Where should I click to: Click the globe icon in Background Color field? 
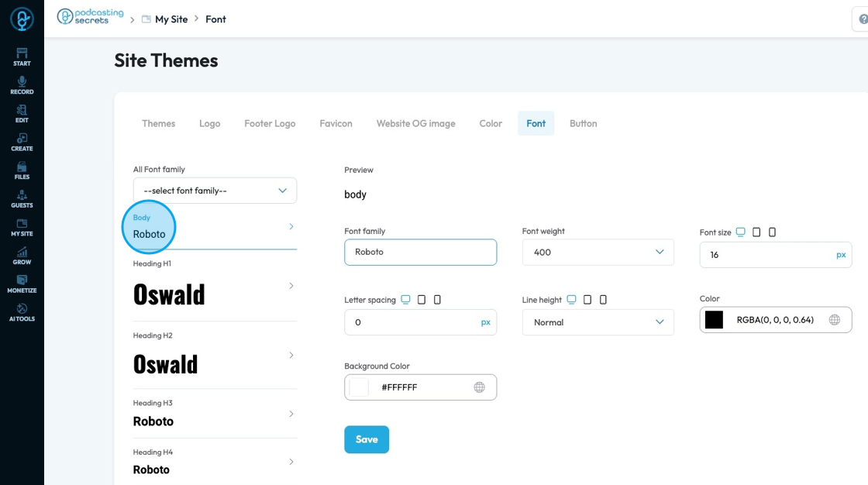pyautogui.click(x=480, y=387)
